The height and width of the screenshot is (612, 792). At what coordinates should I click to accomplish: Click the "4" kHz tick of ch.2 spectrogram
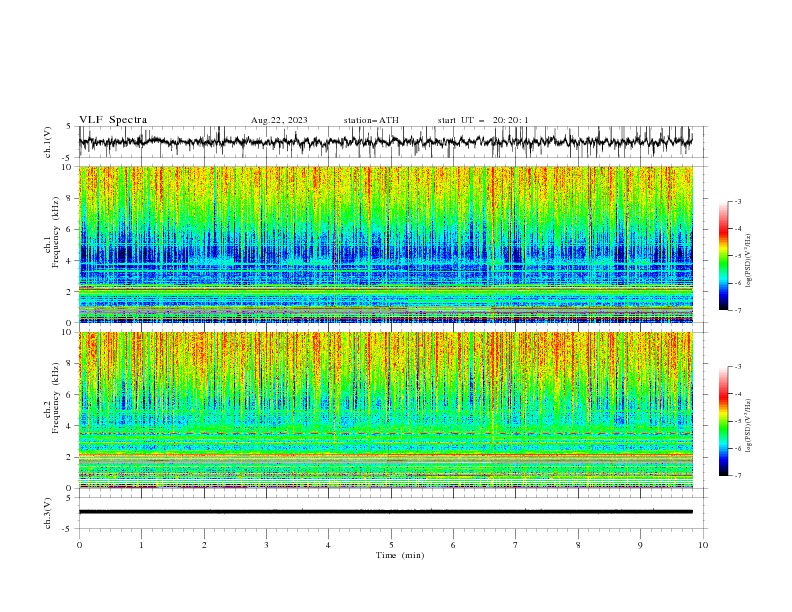pos(70,426)
